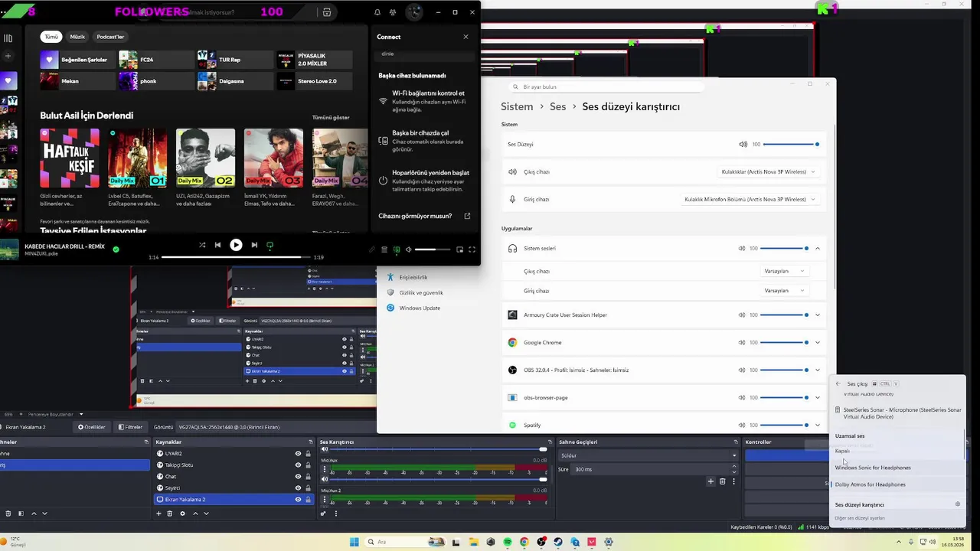Click the green saved checkmark beside the song title
The height and width of the screenshot is (551, 980).
click(116, 249)
